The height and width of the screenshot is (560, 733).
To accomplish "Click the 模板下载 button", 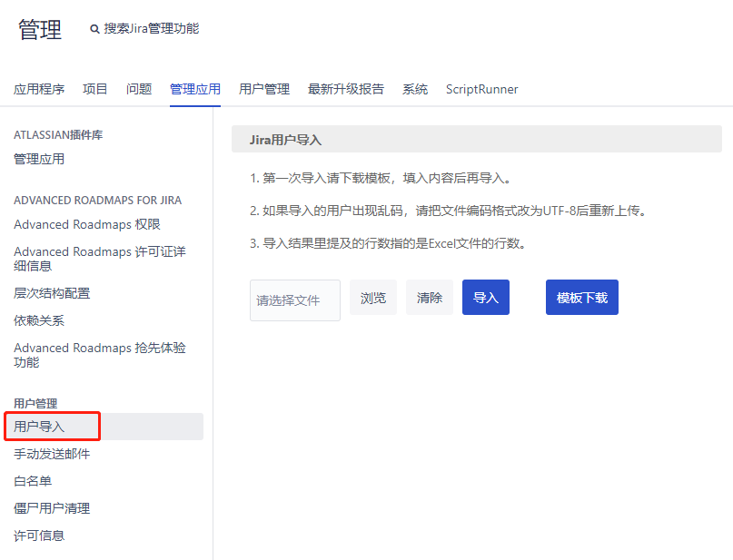I will click(x=582, y=298).
